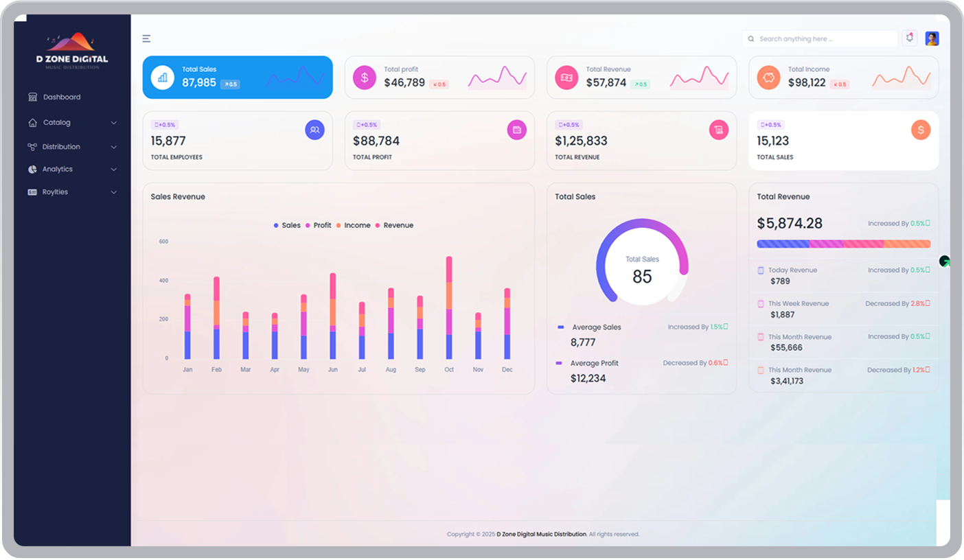Click the Total Employees people icon
This screenshot has width=964, height=560.
pyautogui.click(x=314, y=130)
